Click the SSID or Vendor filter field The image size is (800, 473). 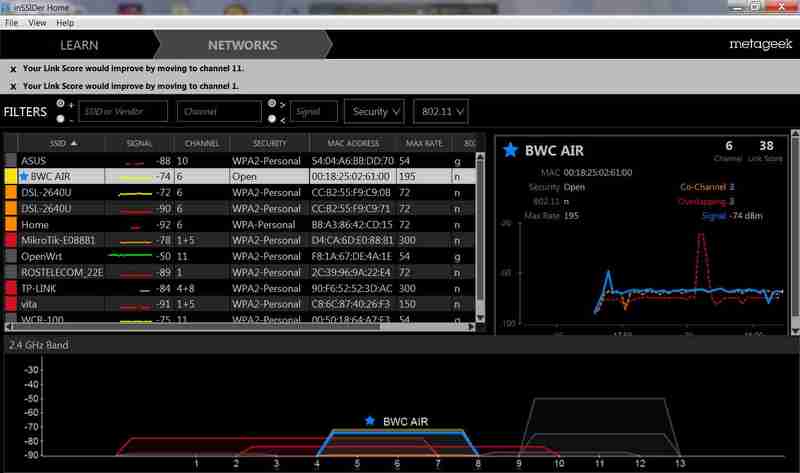[123, 111]
